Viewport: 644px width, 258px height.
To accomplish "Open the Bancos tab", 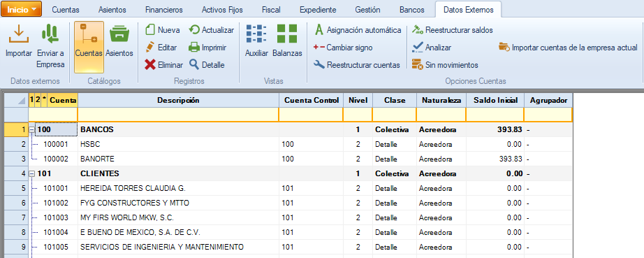I will [412, 10].
